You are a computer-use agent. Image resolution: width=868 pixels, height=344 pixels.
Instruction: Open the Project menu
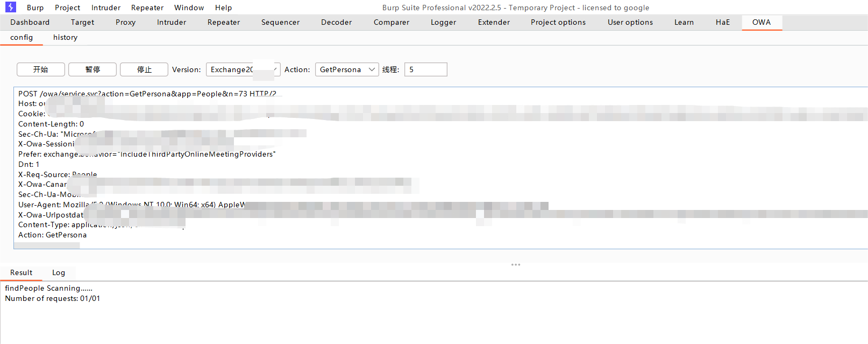pyautogui.click(x=67, y=8)
